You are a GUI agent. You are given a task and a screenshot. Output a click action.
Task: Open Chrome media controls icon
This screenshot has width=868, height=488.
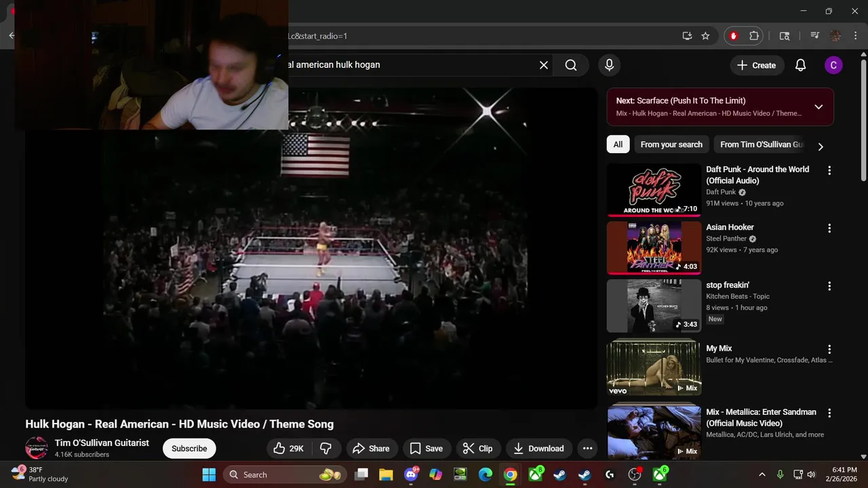pyautogui.click(x=815, y=36)
